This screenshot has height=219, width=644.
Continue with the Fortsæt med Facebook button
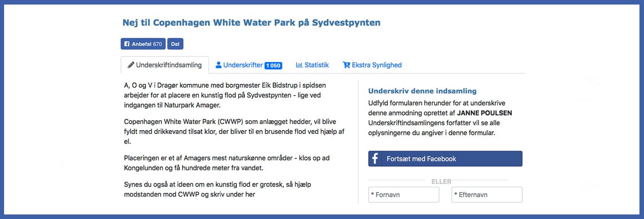(x=445, y=158)
